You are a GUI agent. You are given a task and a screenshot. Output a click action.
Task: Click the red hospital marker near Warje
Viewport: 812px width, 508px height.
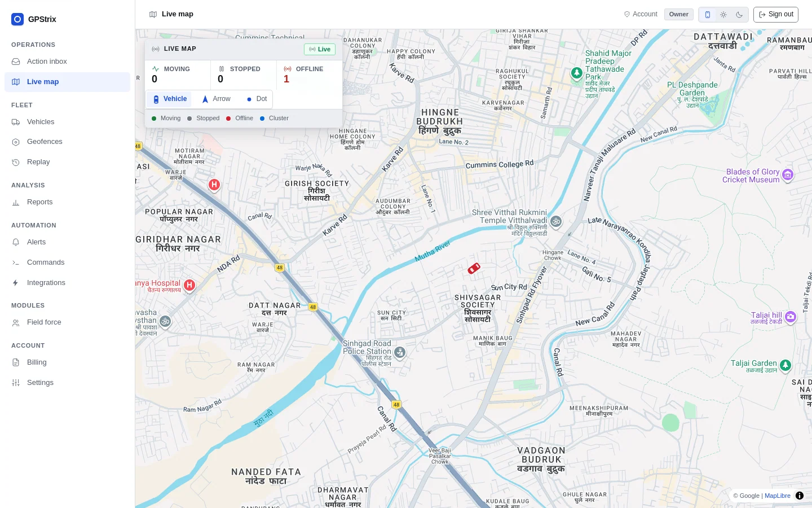pos(214,185)
